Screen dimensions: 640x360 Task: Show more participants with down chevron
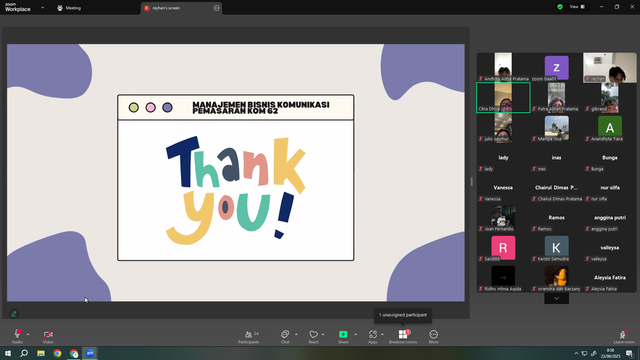[556, 298]
